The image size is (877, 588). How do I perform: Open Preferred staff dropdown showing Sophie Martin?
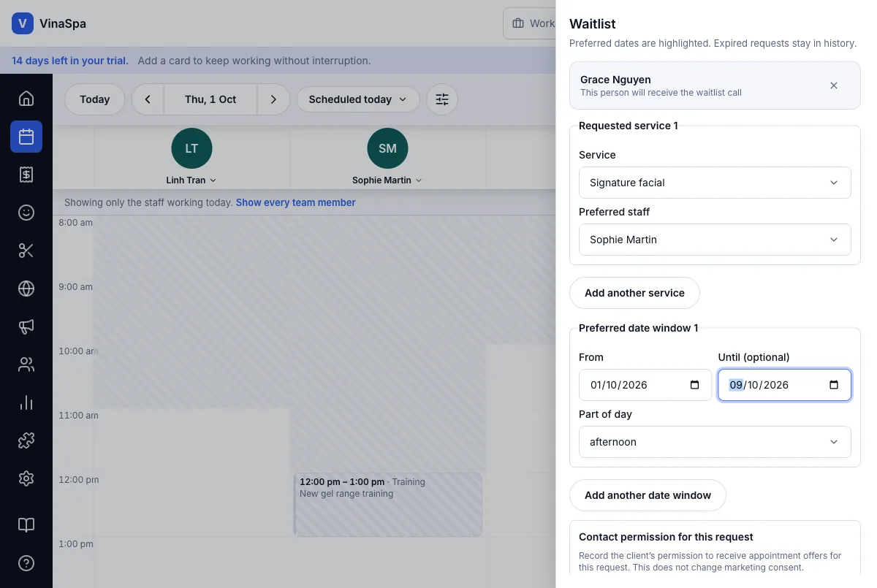point(715,240)
